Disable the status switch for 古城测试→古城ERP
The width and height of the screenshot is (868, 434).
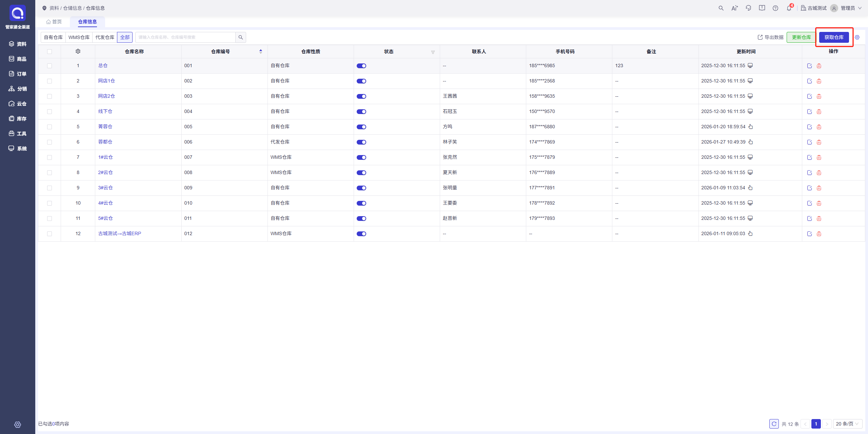[x=361, y=234]
